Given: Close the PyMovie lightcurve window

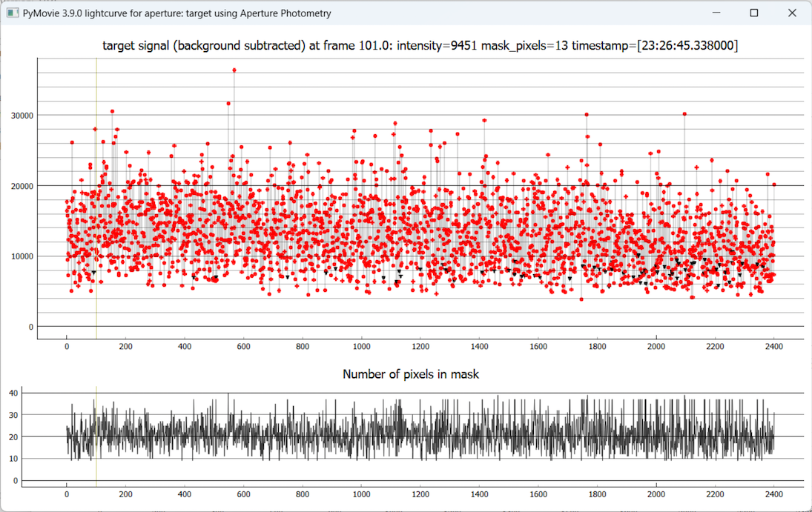Looking at the screenshot, I should 792,13.
